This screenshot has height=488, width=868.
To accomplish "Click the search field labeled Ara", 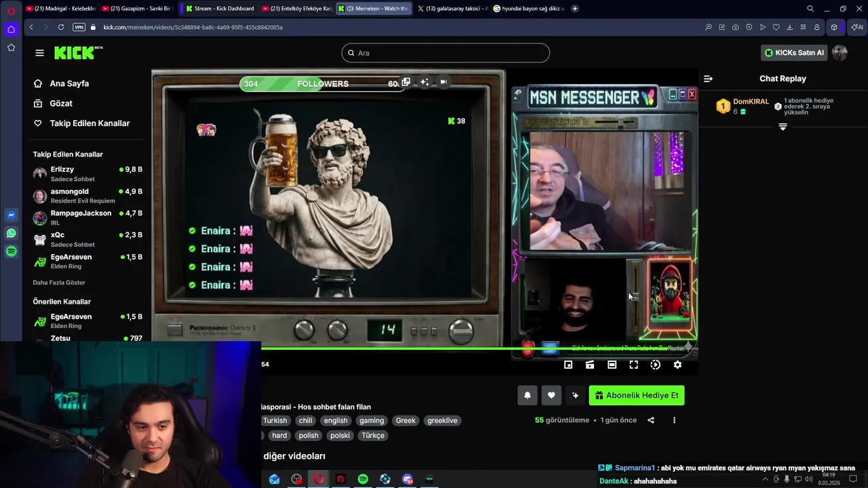I will pos(446,53).
